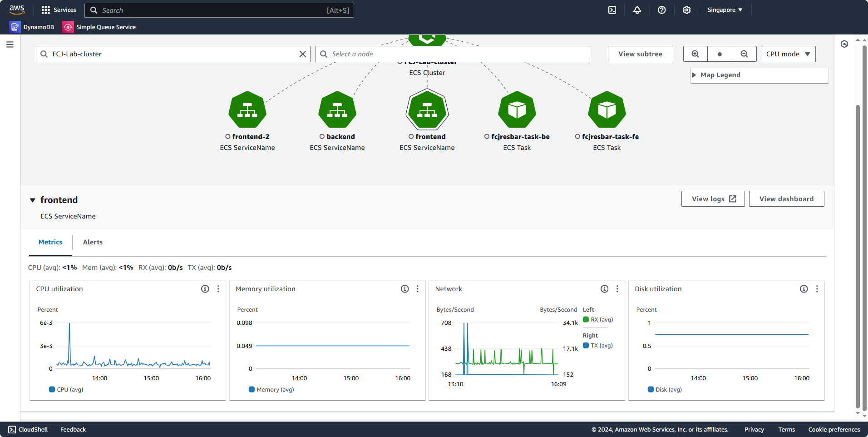The image size is (868, 437).
Task: Click the View logs button
Action: 713,199
